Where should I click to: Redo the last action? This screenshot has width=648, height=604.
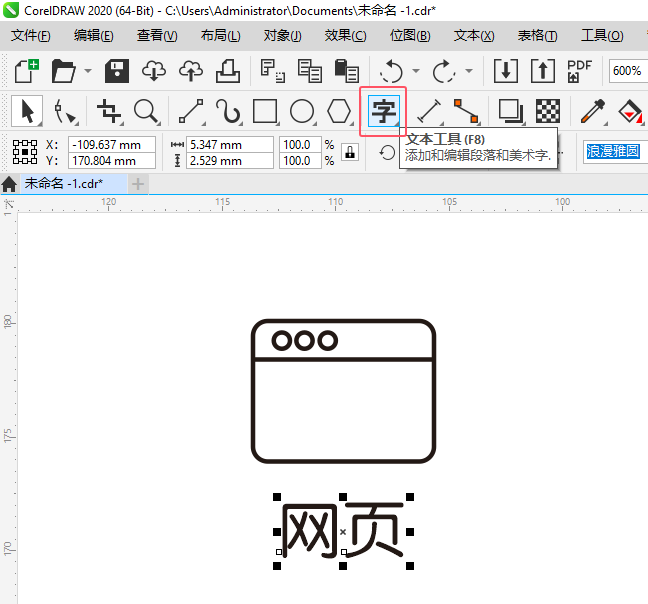click(444, 71)
